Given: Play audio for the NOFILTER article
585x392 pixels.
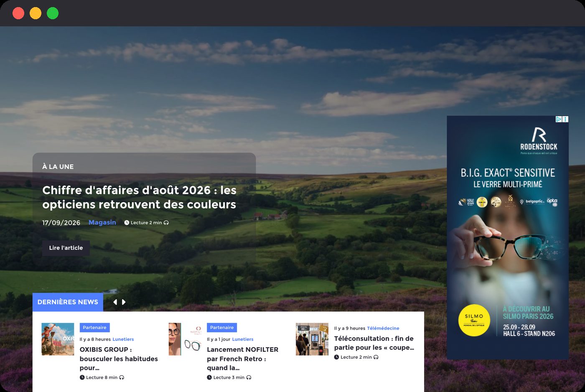Looking at the screenshot, I should point(249,377).
